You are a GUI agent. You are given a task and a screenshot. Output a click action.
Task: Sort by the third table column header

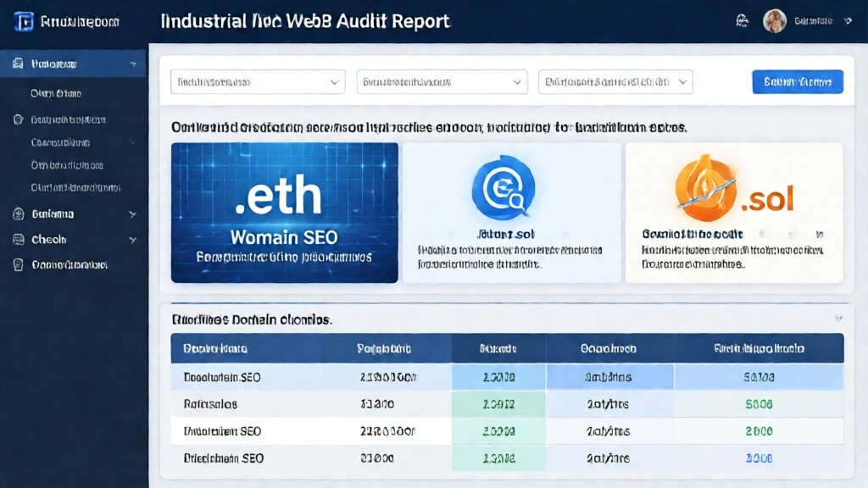point(498,348)
